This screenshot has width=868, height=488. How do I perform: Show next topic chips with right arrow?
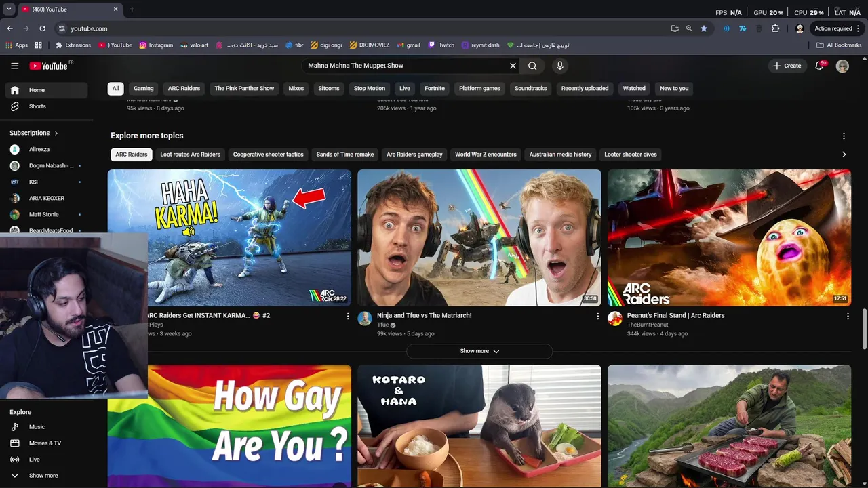(x=844, y=155)
